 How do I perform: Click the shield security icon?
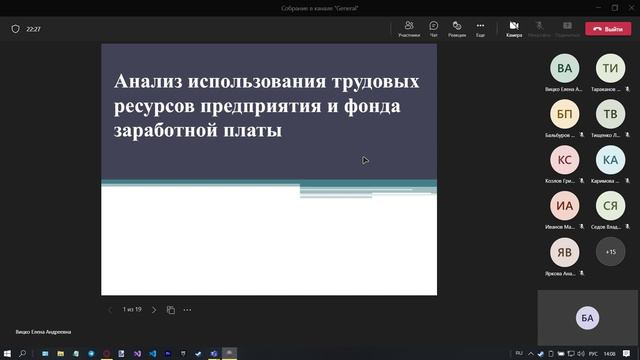pyautogui.click(x=16, y=29)
